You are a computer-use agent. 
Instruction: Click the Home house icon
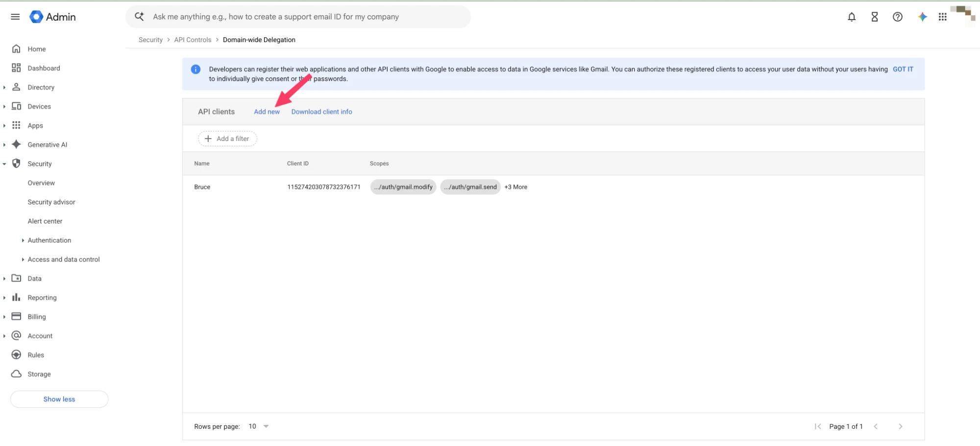(x=16, y=49)
